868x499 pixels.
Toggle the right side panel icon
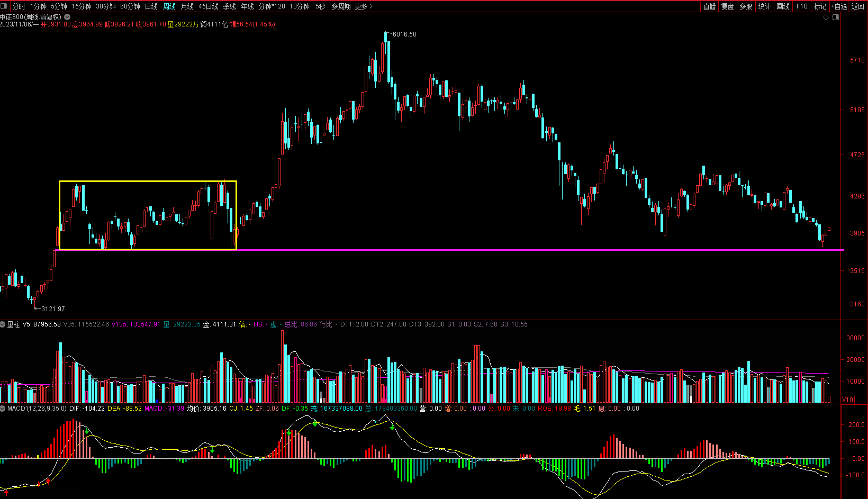point(836,17)
